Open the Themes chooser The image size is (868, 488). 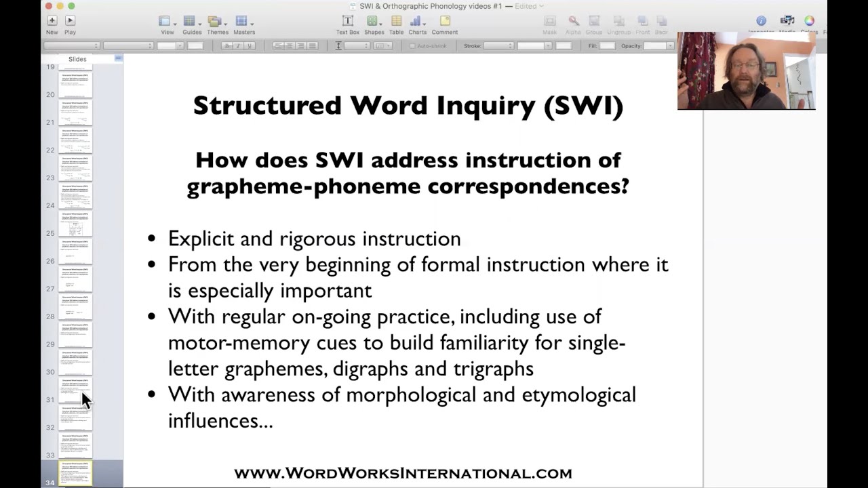pyautogui.click(x=217, y=25)
